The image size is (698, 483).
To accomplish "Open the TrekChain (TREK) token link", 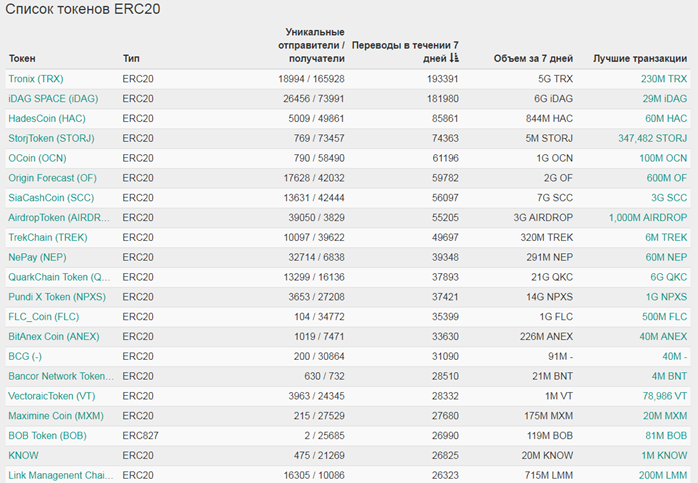I will [48, 237].
